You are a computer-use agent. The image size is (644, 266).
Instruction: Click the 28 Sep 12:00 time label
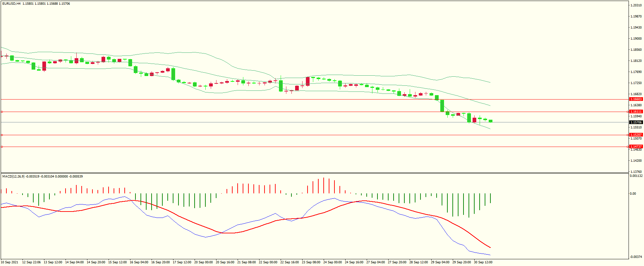tap(418, 262)
